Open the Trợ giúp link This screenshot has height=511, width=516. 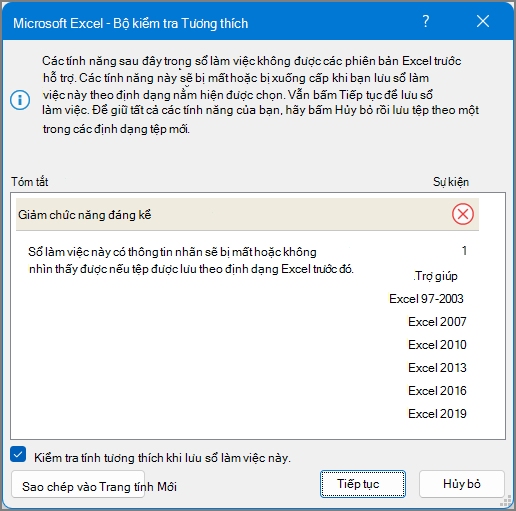[x=436, y=276]
